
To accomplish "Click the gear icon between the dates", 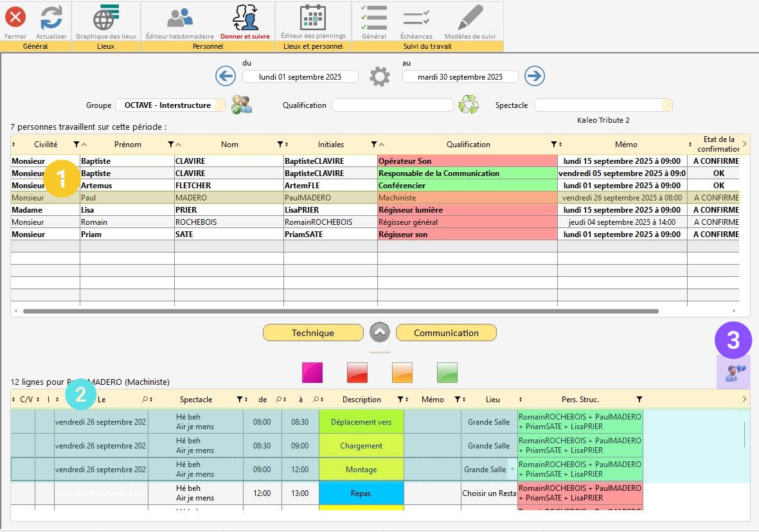I will point(380,77).
